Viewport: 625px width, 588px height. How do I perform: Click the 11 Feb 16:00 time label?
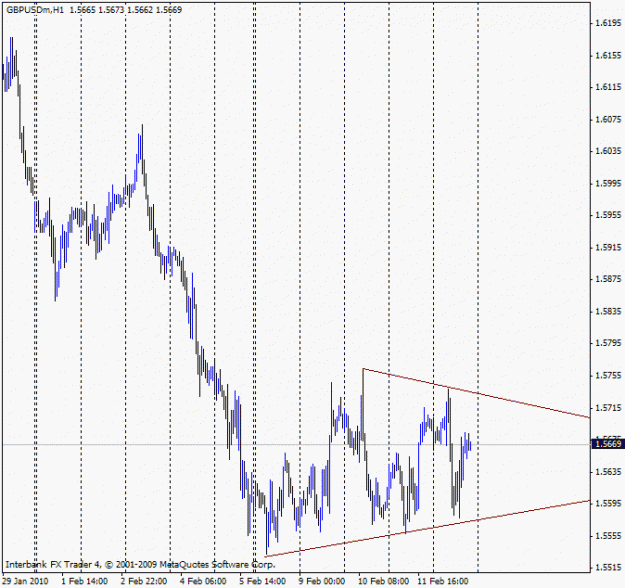click(443, 581)
